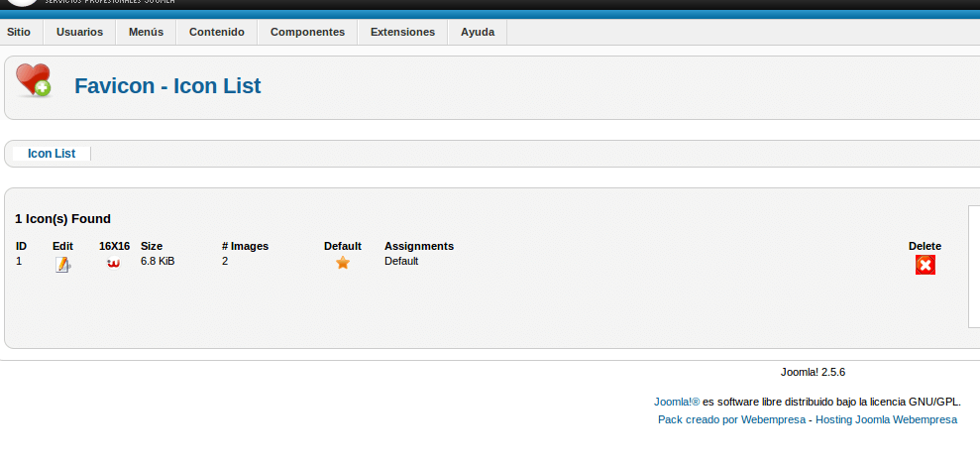Open the Contenido menu
Image resolution: width=980 pixels, height=466 pixels.
click(x=217, y=32)
